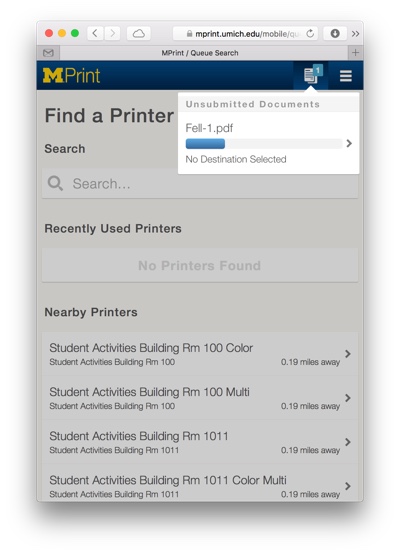Screen dimensions: 400x554
Task: Open the mail icon in tab bar
Action: (48, 53)
